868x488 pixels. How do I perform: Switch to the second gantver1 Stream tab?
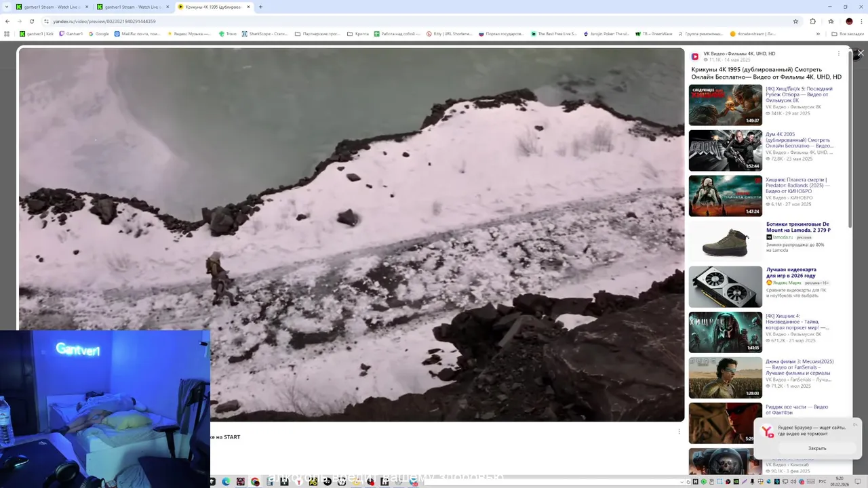[x=132, y=7]
